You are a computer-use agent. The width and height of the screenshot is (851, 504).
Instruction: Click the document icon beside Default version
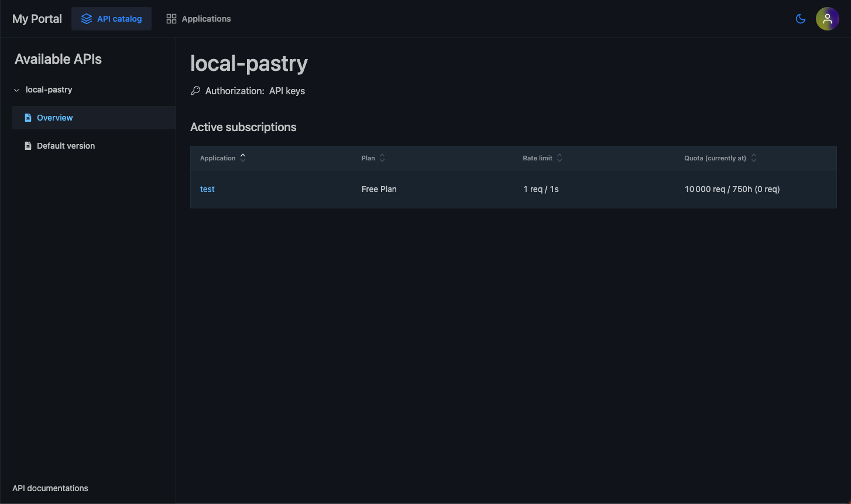pos(28,145)
